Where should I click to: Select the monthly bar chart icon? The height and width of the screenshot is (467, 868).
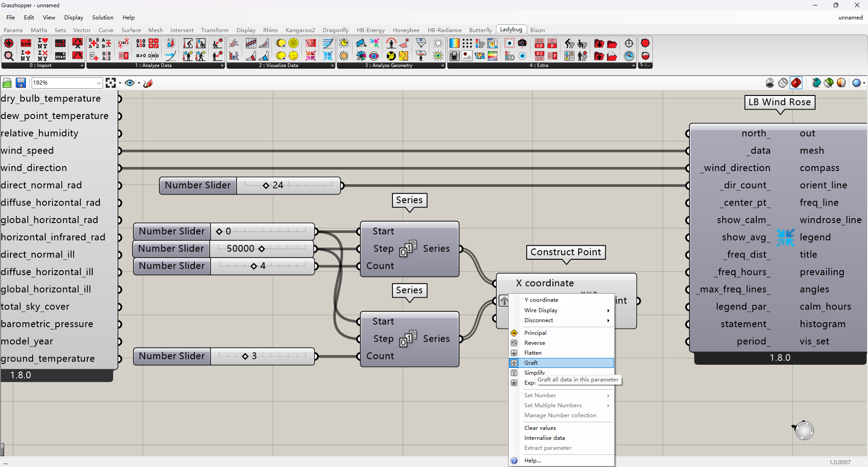pos(234,56)
